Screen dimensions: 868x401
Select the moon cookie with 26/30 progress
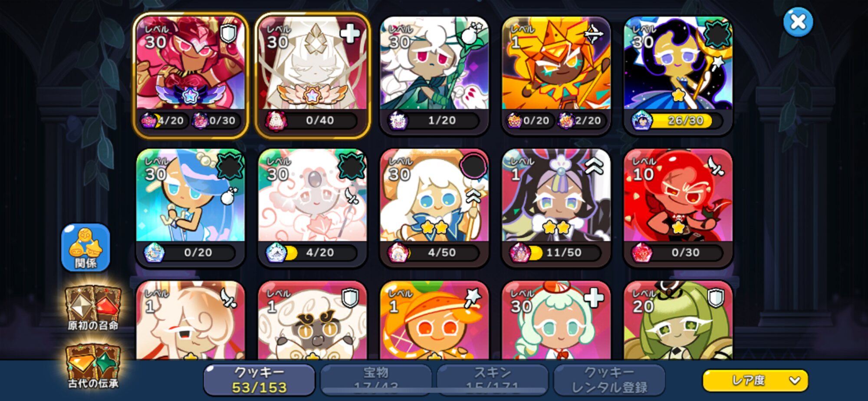pyautogui.click(x=678, y=75)
